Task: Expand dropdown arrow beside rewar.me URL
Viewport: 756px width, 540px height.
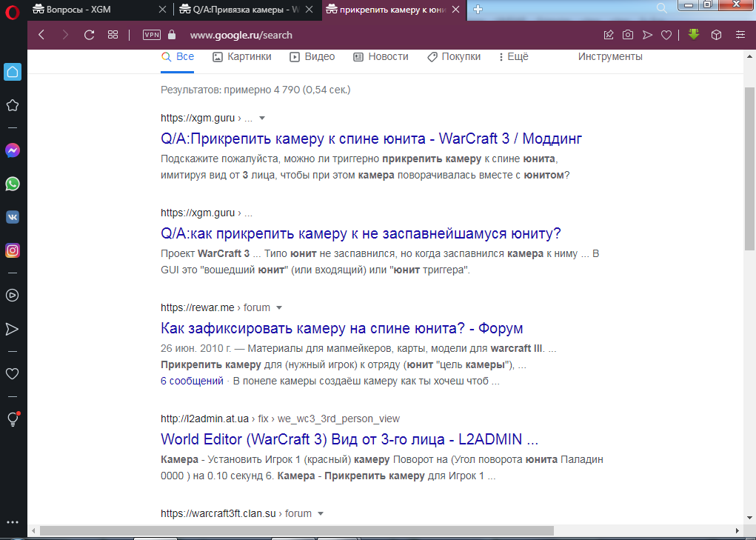Action: [x=278, y=307]
